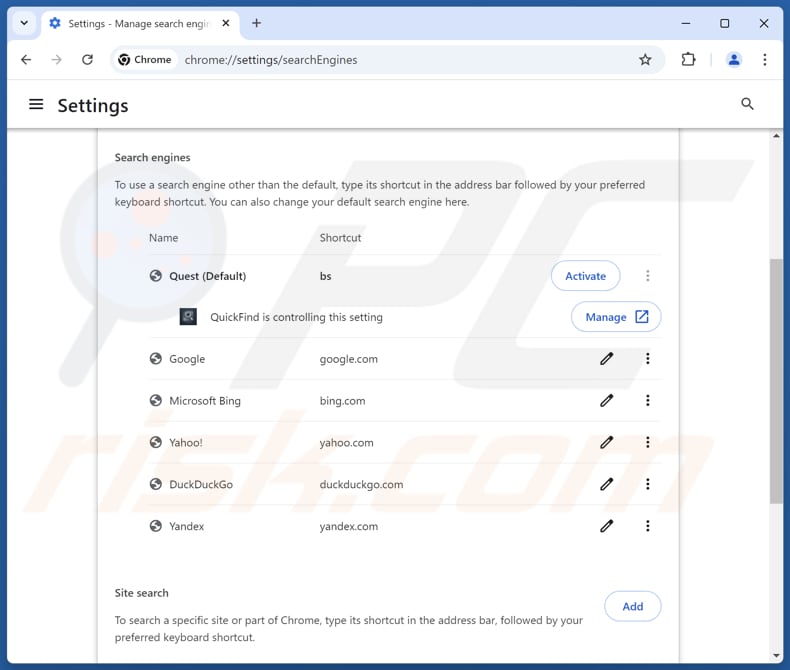Open more actions for Microsoft Bing
This screenshot has width=790, height=670.
(647, 400)
